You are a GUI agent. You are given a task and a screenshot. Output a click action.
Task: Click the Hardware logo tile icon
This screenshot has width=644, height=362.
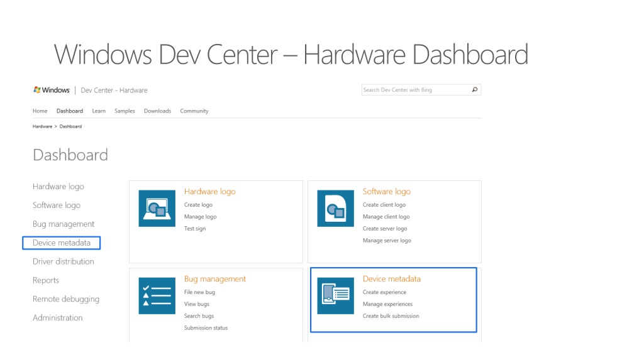157,208
